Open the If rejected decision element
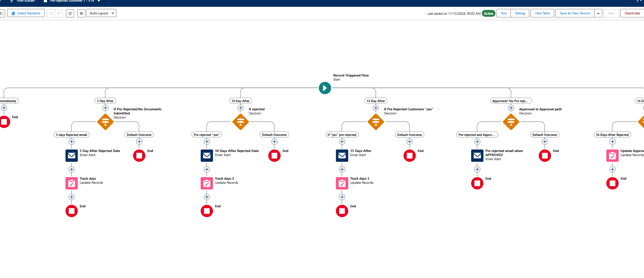Screen dimensions: 644x278 click(241, 122)
